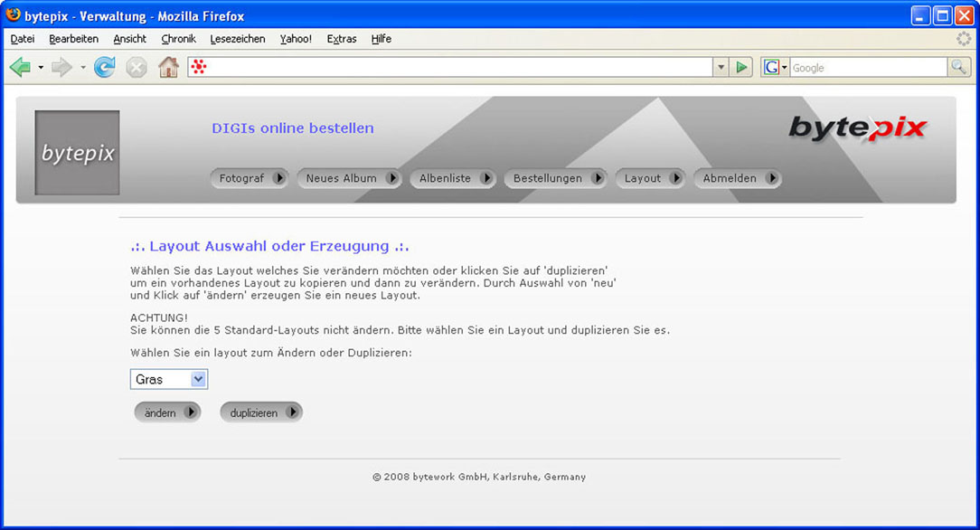Open forward history dropdown arrow
The width and height of the screenshot is (980, 530).
click(x=82, y=67)
